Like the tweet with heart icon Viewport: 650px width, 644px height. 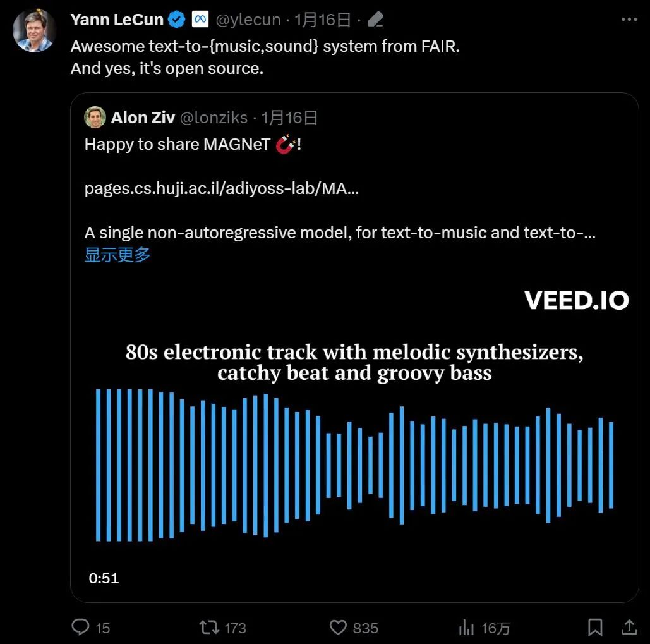[x=339, y=627]
